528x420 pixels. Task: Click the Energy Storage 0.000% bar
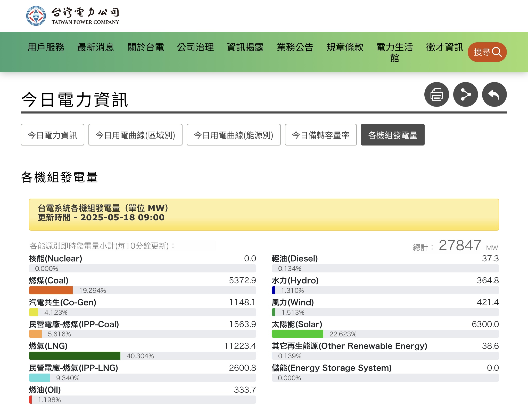point(385,378)
